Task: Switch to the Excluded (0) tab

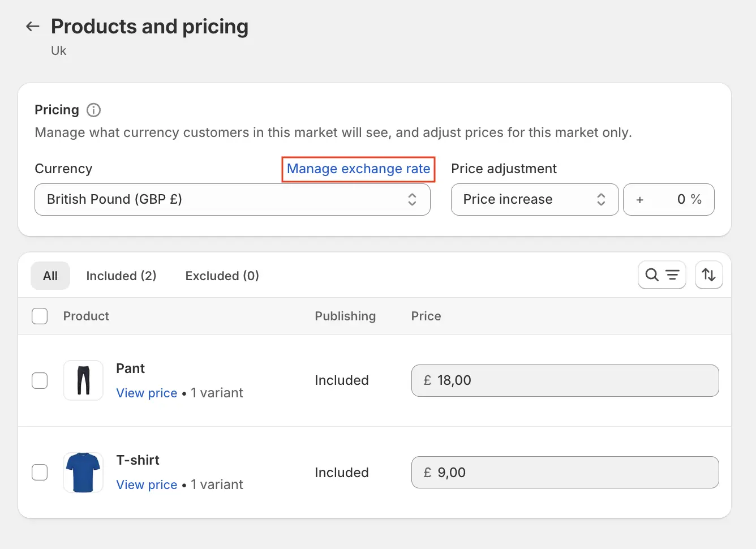Action: [x=222, y=276]
